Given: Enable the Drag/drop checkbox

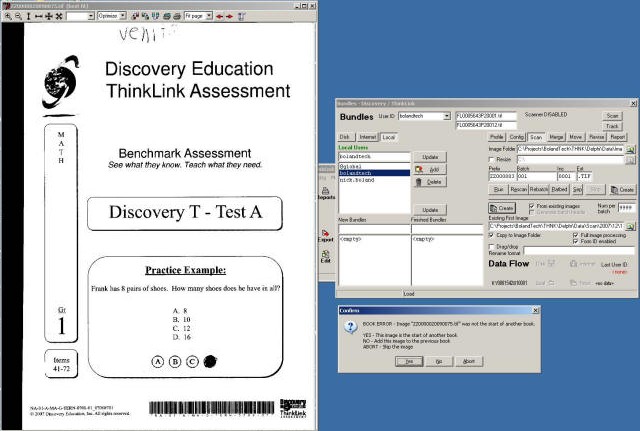Looking at the screenshot, I should (x=491, y=247).
